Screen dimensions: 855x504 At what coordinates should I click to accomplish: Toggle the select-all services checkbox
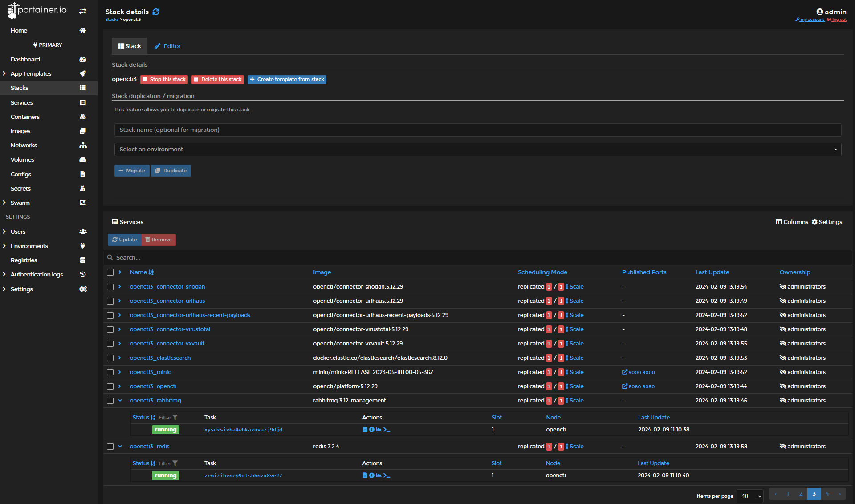point(110,272)
